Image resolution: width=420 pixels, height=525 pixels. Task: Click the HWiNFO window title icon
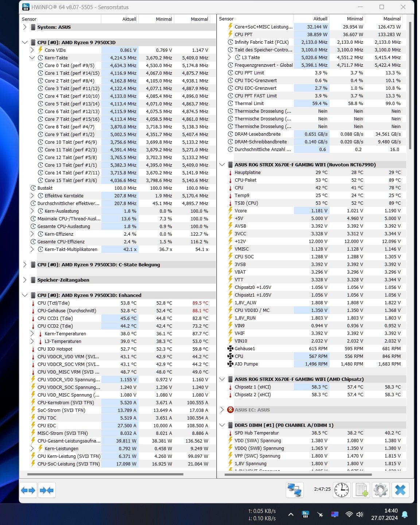[26, 7]
